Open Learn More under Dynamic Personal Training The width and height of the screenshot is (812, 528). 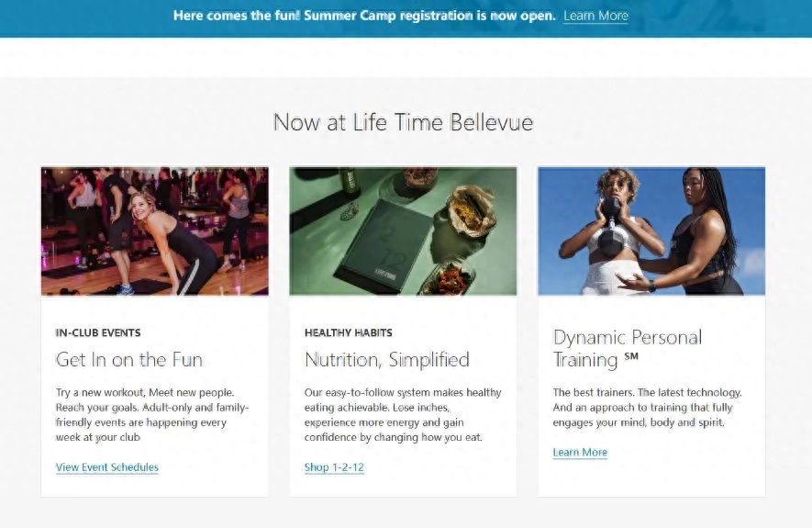580,453
